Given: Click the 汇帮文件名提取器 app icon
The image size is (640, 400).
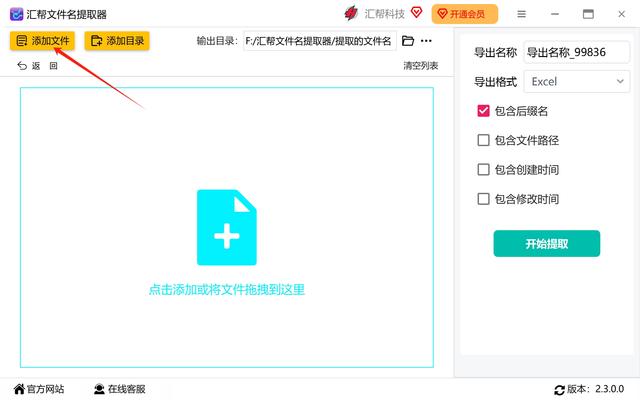Looking at the screenshot, I should click(16, 14).
